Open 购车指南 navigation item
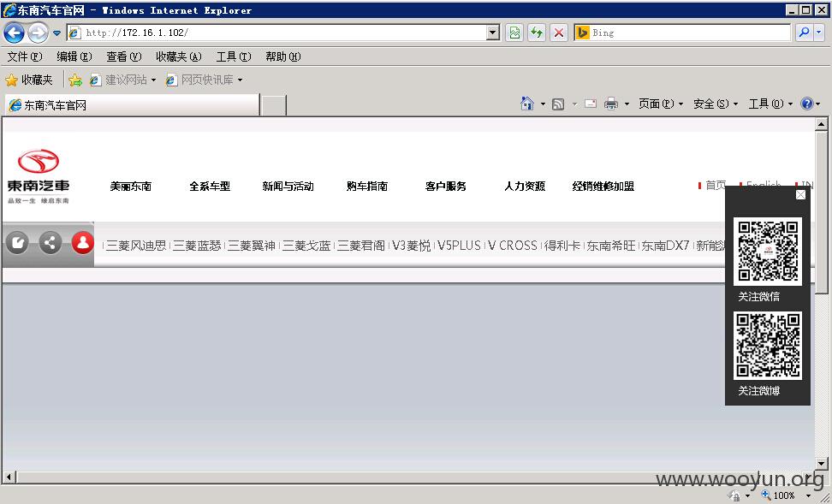This screenshot has width=832, height=504. point(367,187)
